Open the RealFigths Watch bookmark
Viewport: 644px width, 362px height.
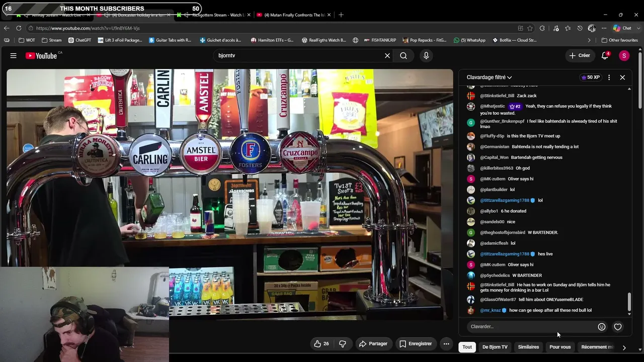(324, 40)
